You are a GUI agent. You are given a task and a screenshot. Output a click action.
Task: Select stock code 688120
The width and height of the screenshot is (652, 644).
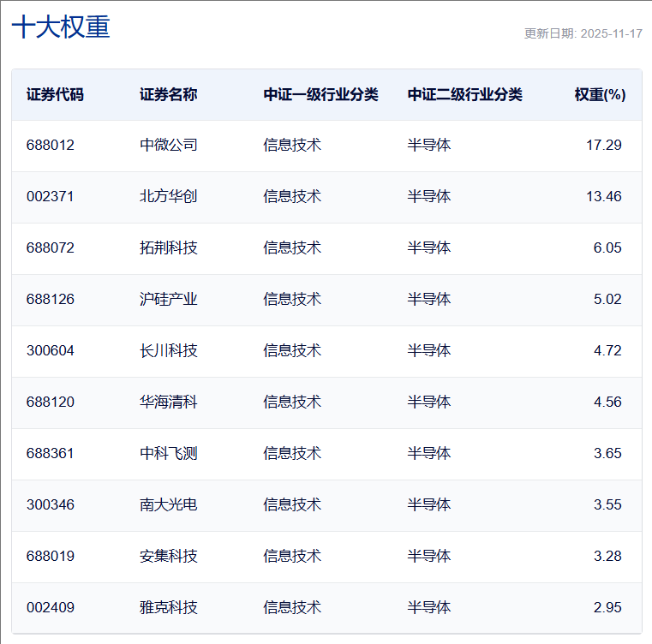tap(51, 402)
